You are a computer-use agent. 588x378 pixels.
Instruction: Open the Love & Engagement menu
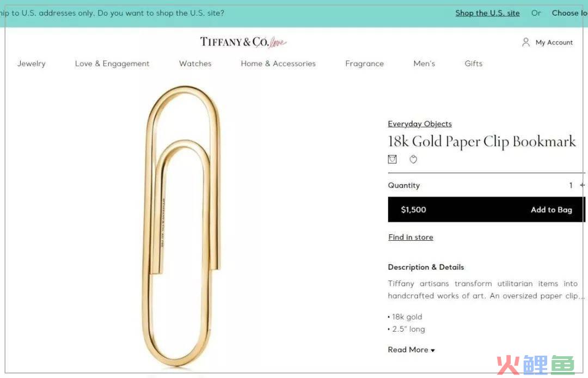[112, 64]
